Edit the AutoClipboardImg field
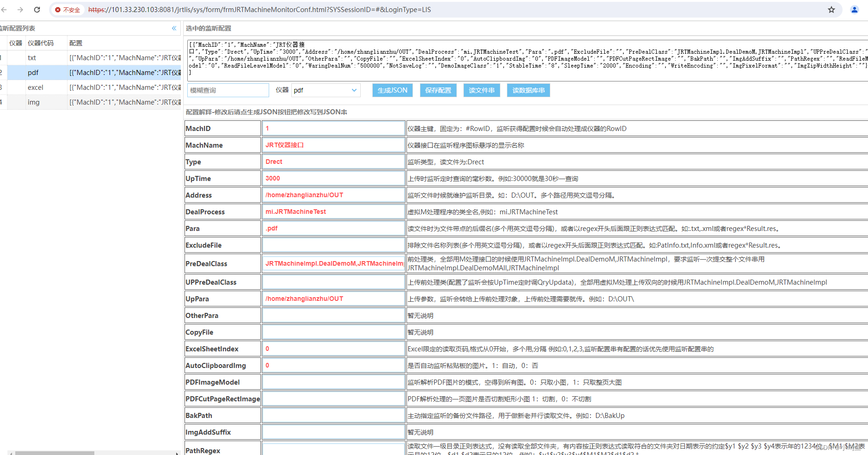868x455 pixels. point(333,365)
